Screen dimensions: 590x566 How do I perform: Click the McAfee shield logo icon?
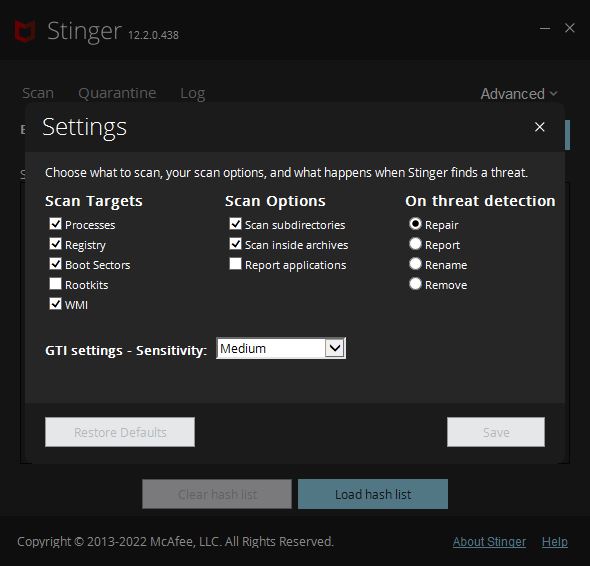click(x=25, y=31)
